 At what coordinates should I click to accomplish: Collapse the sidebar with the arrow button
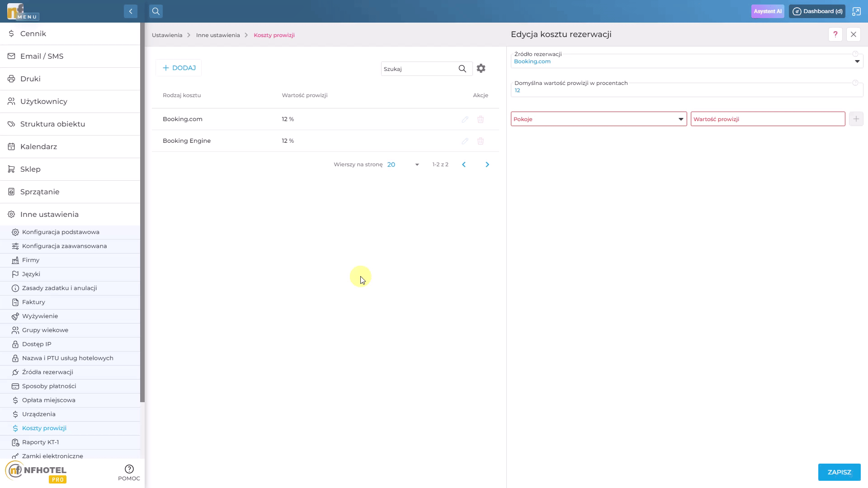[131, 11]
